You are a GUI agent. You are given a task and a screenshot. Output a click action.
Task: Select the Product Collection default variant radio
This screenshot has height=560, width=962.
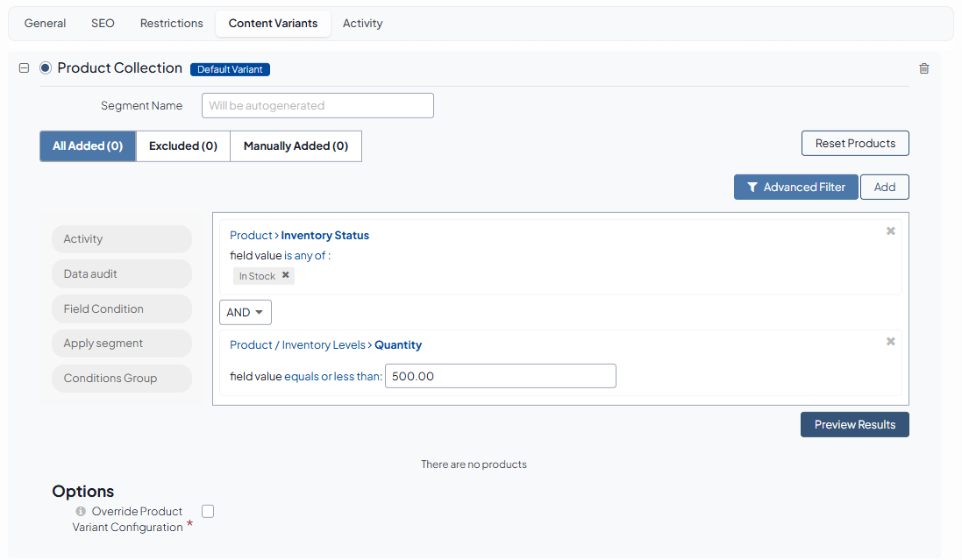pyautogui.click(x=46, y=68)
